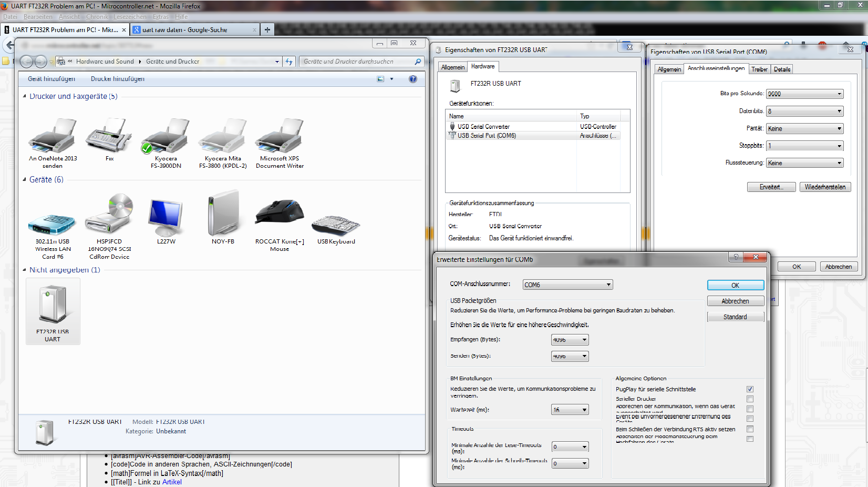Screen dimensions: 868x487
Task: Click the back navigation arrow in explorer
Action: pyautogui.click(x=27, y=62)
